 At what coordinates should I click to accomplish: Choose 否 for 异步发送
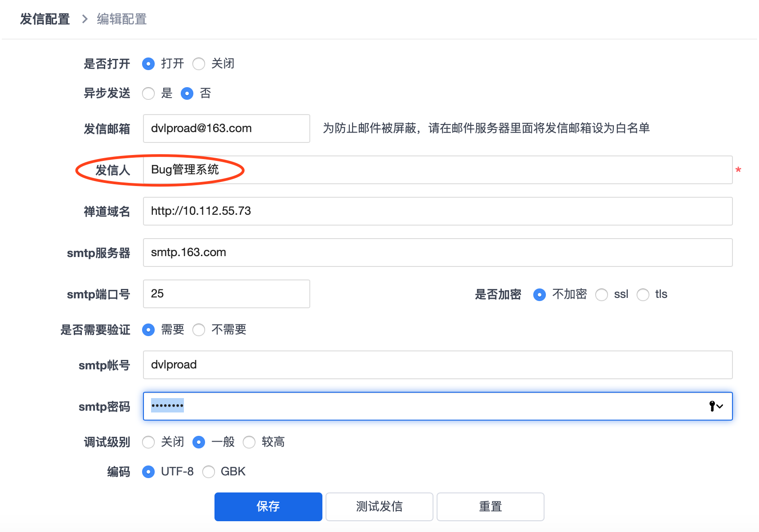[x=187, y=93]
